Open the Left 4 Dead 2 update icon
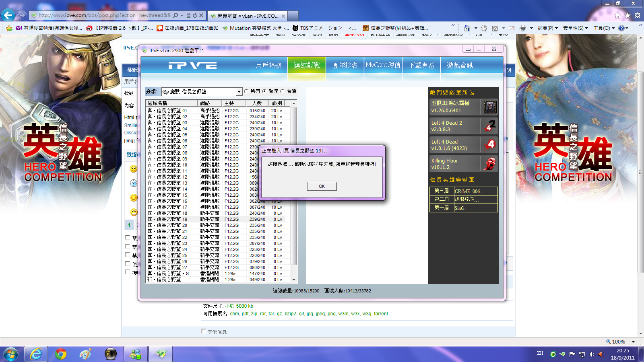Image resolution: width=644 pixels, height=362 pixels. click(489, 126)
